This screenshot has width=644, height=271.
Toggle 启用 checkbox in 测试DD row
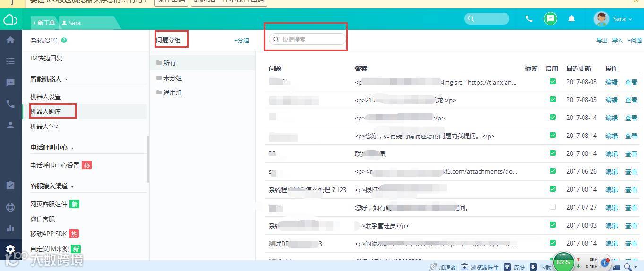(x=552, y=243)
